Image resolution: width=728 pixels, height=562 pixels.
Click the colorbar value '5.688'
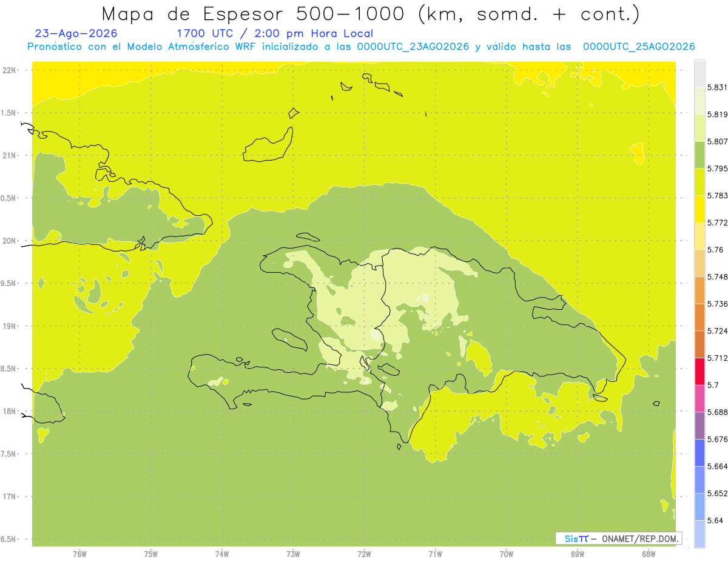717,412
